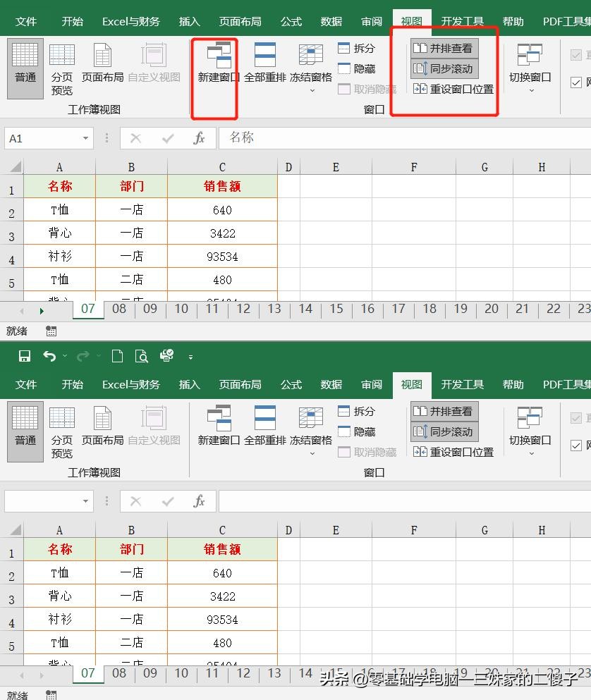Click New document icon in quick access toolbar
Viewport: 591px width, 700px height.
117,356
